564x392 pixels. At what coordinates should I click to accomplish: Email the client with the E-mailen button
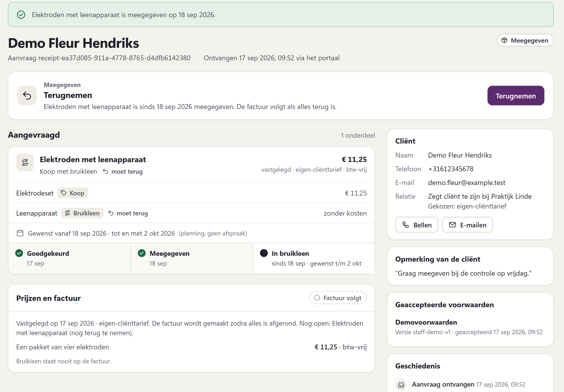(x=467, y=225)
